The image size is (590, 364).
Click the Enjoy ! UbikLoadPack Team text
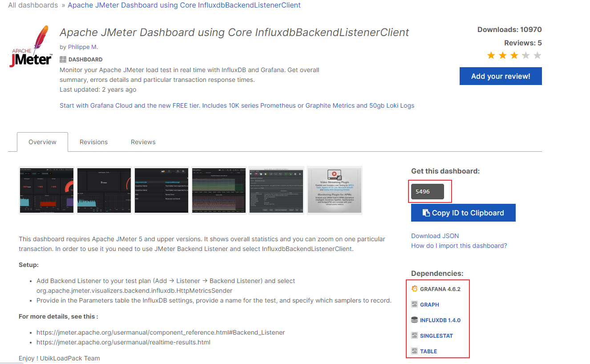tap(59, 358)
